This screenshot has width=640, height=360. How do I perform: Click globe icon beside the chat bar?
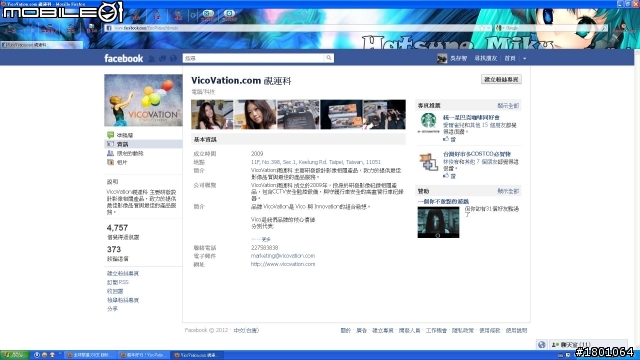(x=542, y=344)
